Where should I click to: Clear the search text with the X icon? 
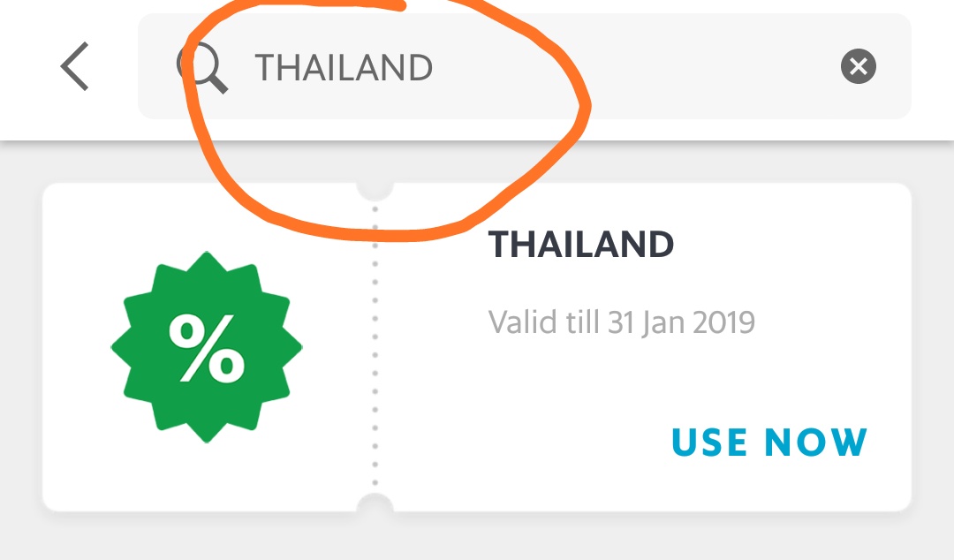click(858, 67)
